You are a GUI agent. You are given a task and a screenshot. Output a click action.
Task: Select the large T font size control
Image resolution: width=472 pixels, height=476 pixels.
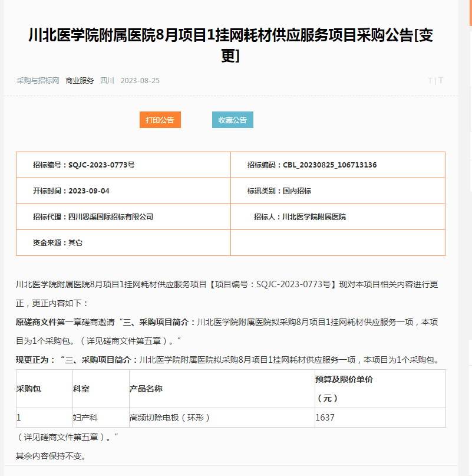pos(441,80)
